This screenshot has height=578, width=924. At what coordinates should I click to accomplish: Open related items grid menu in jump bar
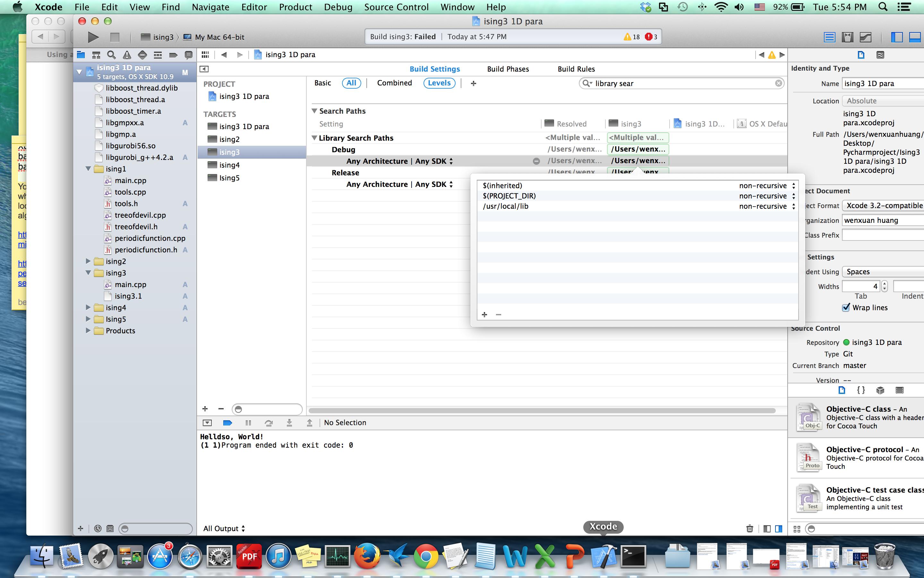tap(205, 55)
